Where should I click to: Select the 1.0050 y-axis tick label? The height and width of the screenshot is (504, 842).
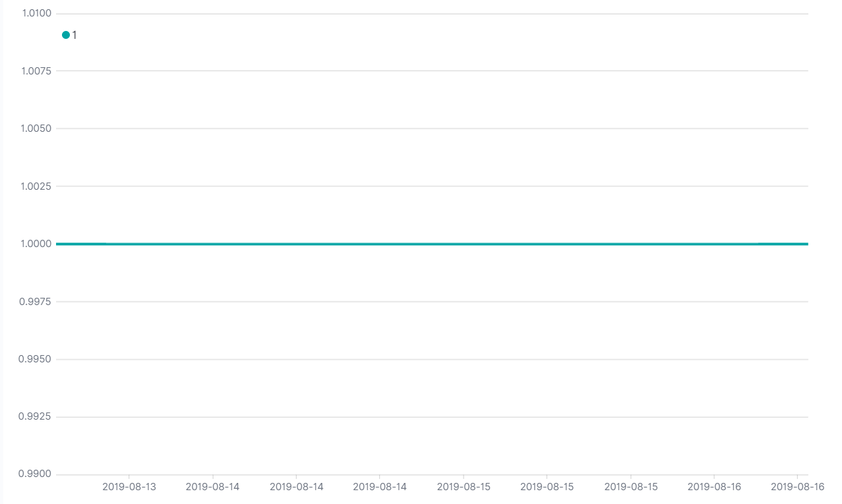point(37,128)
